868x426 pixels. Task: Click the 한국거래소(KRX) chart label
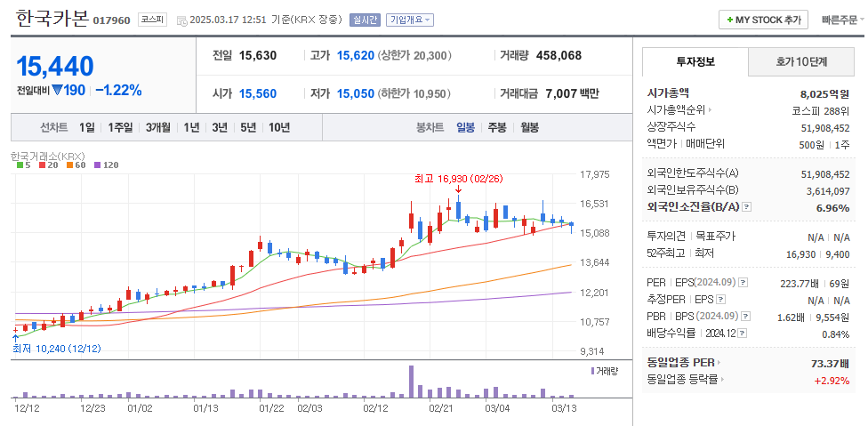click(48, 156)
